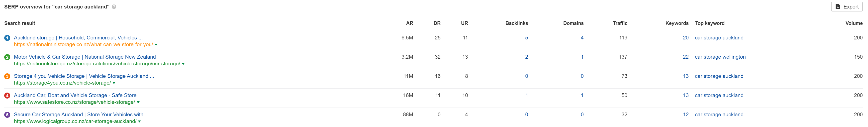The image size is (868, 127).
Task: Click the Traffic column header
Action: 620,23
